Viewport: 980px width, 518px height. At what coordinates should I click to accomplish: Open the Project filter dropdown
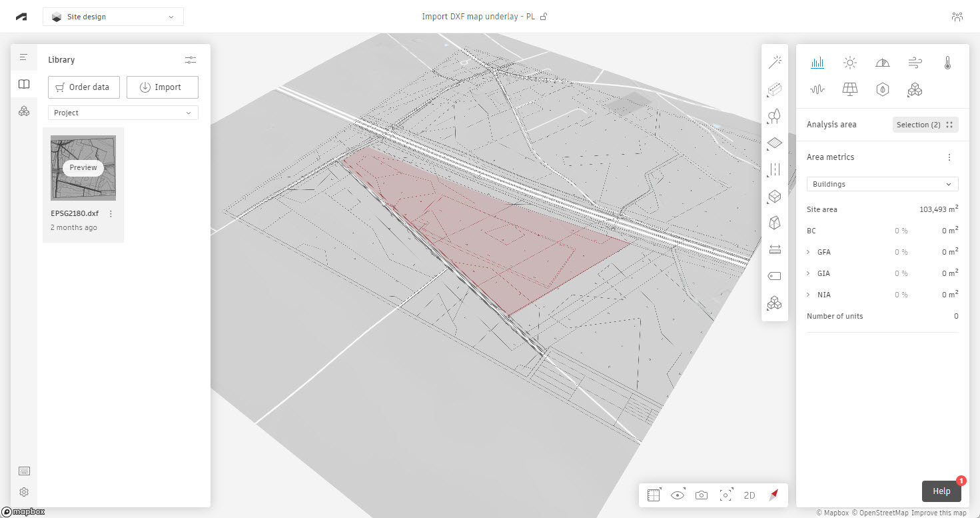click(123, 113)
